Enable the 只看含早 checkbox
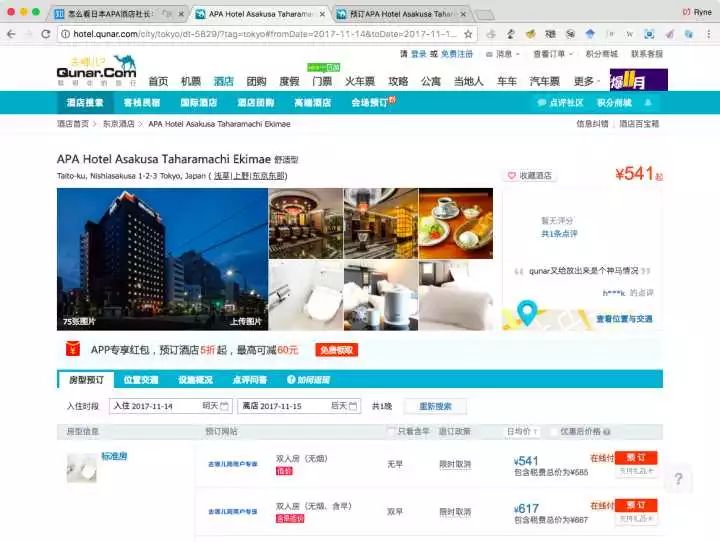Image resolution: width=720 pixels, height=542 pixels. (391, 432)
